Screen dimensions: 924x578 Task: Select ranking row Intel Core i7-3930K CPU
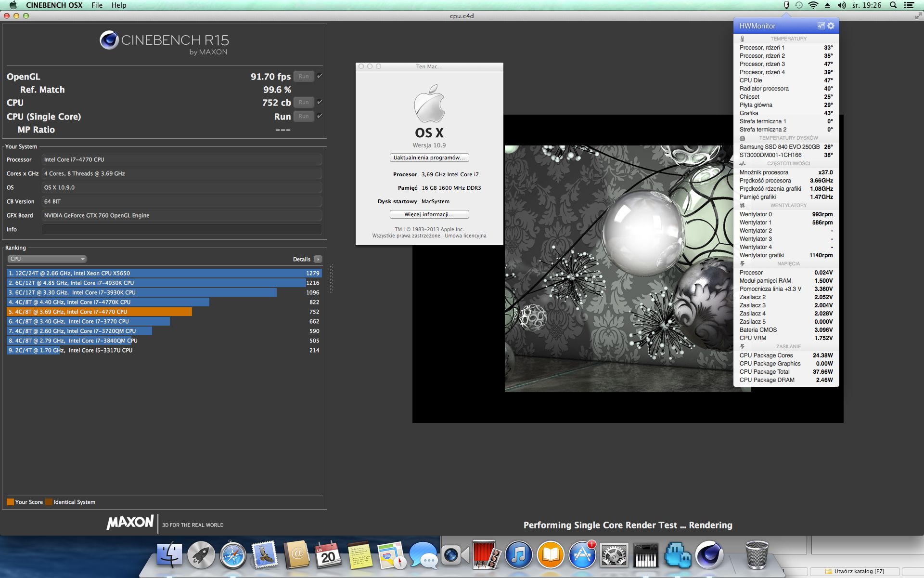[164, 292]
